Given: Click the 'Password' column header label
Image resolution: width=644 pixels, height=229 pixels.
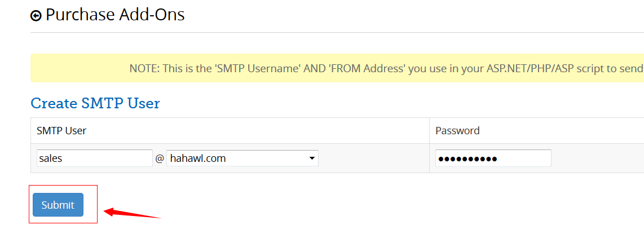Looking at the screenshot, I should tap(457, 131).
